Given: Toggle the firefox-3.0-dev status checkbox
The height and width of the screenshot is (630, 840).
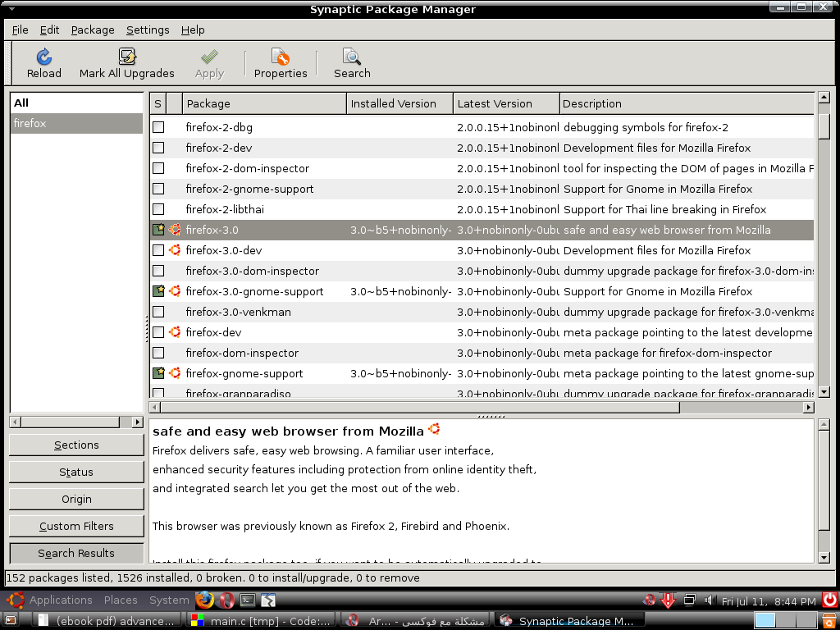Looking at the screenshot, I should click(x=158, y=250).
